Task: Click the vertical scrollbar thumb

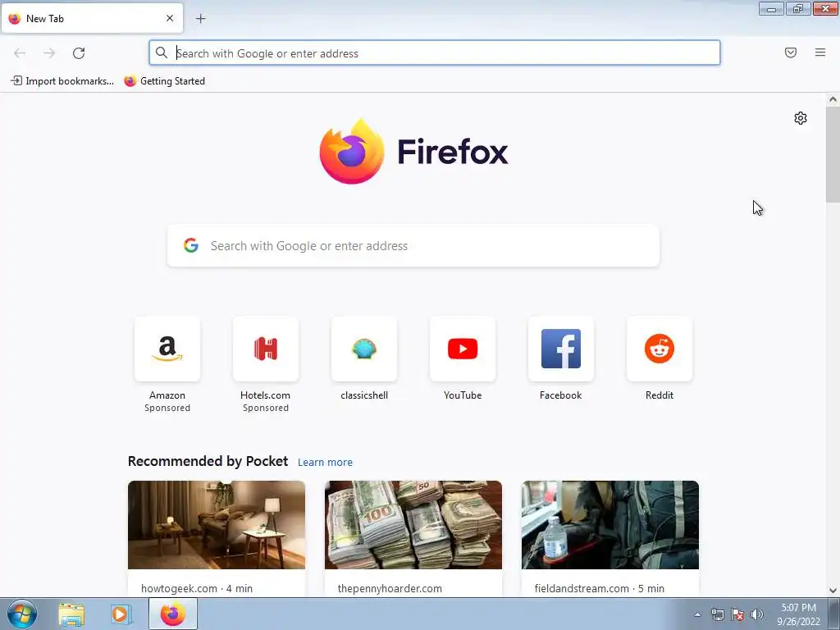Action: pos(833,154)
